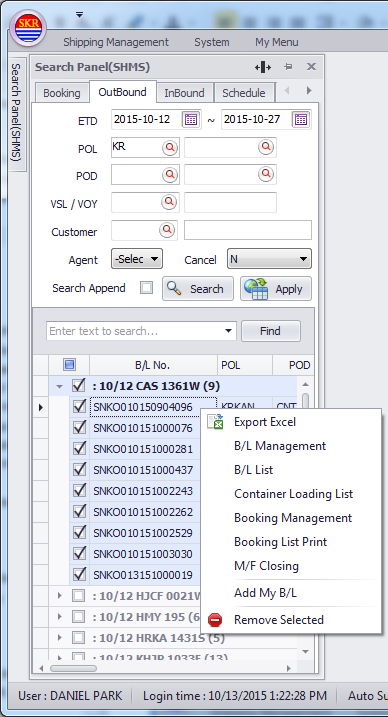Open the ETD start date calendar

[191, 120]
